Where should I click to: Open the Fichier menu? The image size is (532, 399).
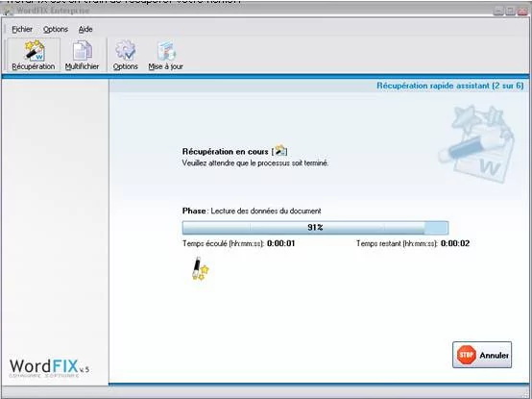point(22,29)
